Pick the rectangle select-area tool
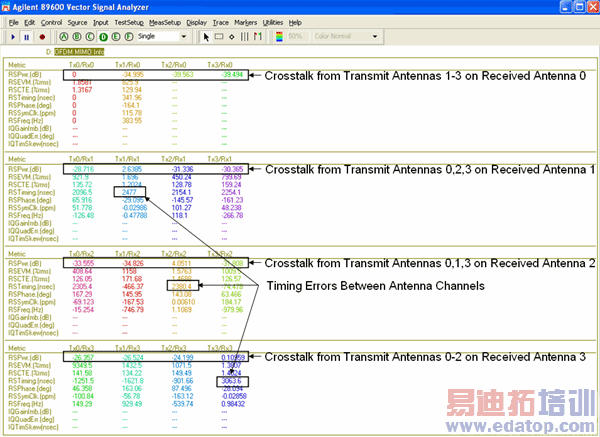The width and height of the screenshot is (600, 437). pos(219,37)
